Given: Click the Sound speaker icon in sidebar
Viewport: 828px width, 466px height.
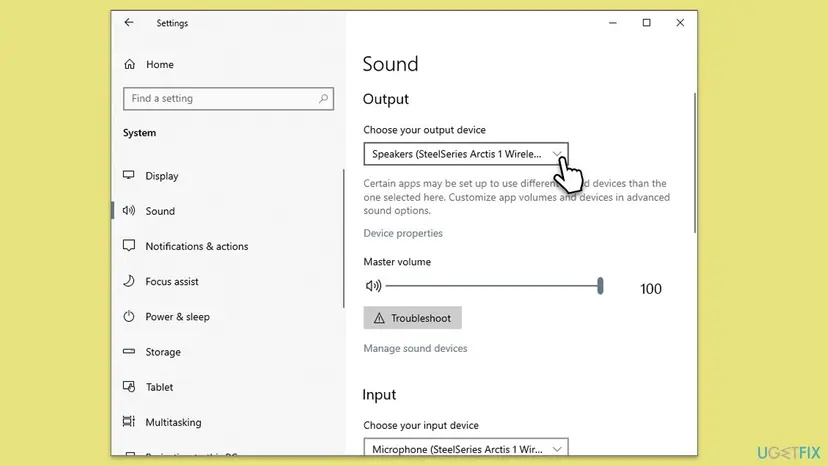Looking at the screenshot, I should coord(128,210).
